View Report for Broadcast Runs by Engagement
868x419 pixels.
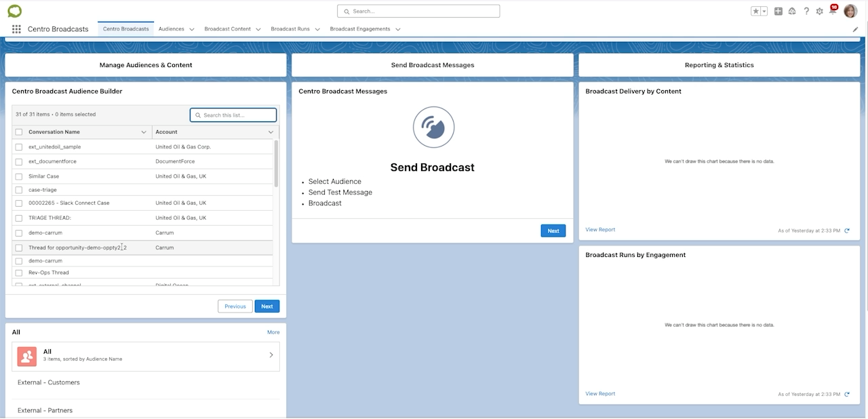pos(600,394)
